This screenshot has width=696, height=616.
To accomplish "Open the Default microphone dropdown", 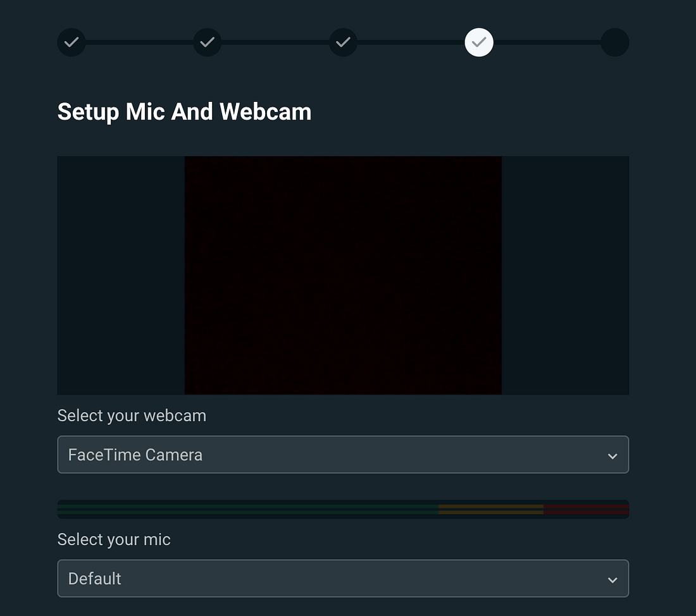I will (x=343, y=578).
